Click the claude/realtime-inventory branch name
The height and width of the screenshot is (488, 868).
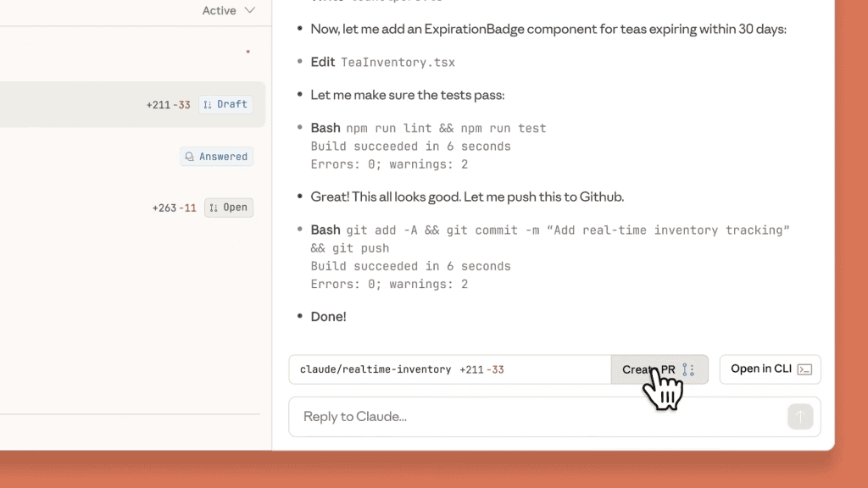coord(376,369)
